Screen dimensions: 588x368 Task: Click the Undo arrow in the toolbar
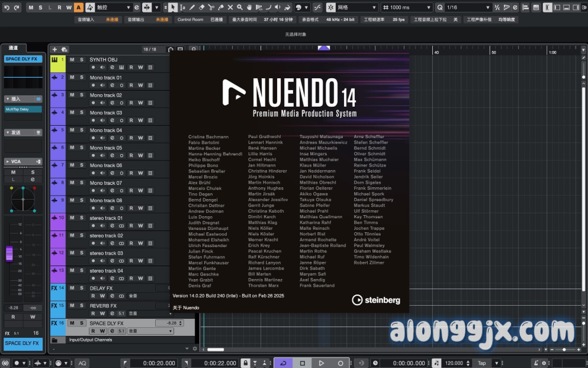pyautogui.click(x=5, y=8)
